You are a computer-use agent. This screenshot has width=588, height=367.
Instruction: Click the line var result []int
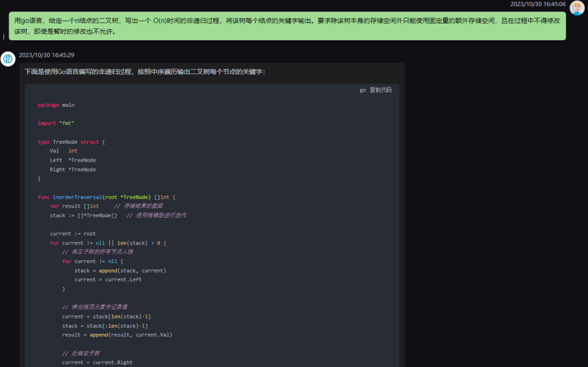click(74, 206)
